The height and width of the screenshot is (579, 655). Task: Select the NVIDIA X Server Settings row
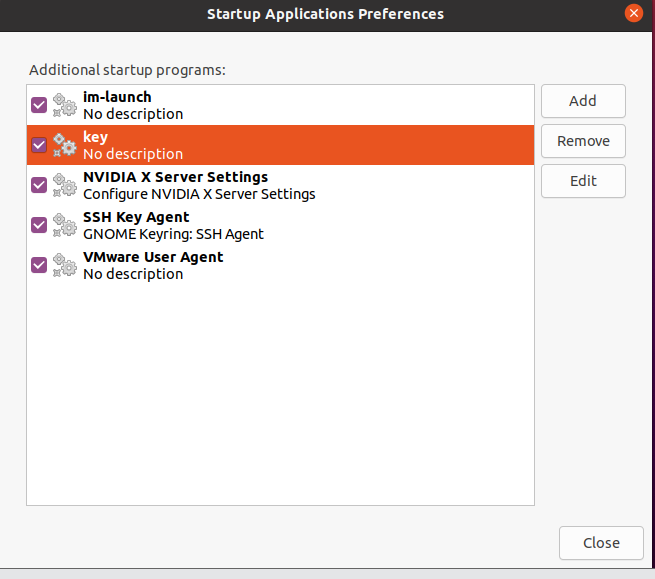coord(280,185)
